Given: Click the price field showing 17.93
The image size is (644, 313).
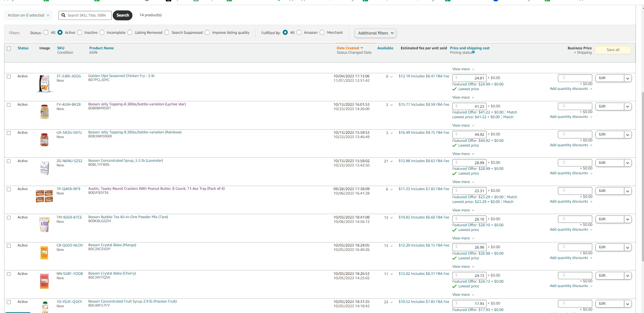Looking at the screenshot, I should [469, 304].
